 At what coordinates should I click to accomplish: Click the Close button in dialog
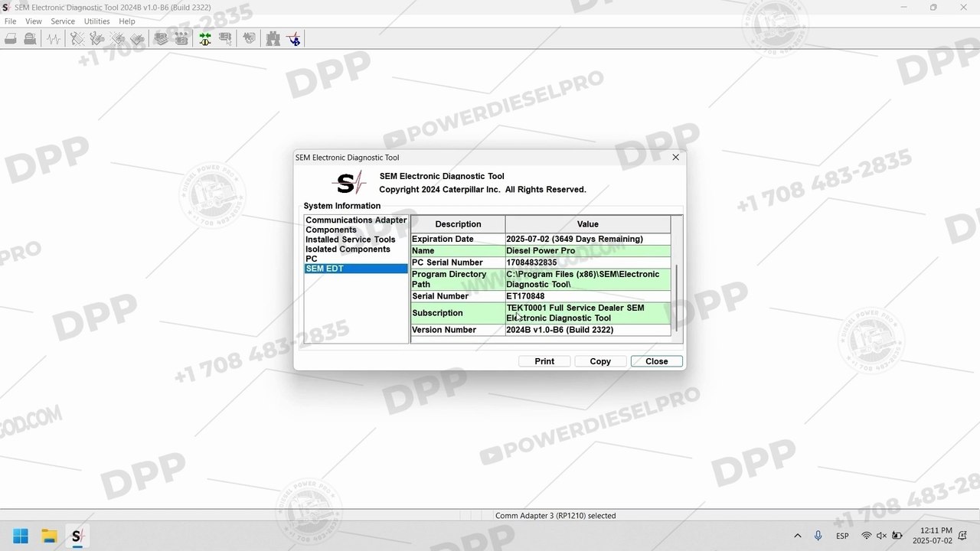657,361
